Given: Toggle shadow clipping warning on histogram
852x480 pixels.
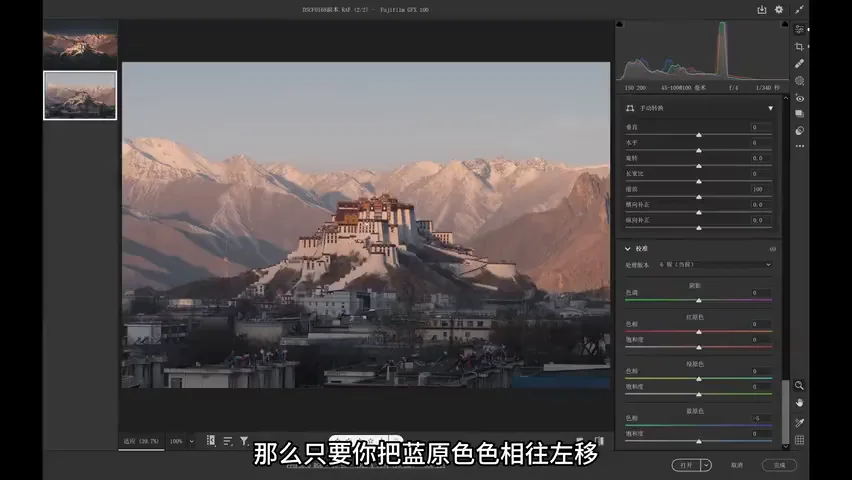Looking at the screenshot, I should [x=619, y=24].
